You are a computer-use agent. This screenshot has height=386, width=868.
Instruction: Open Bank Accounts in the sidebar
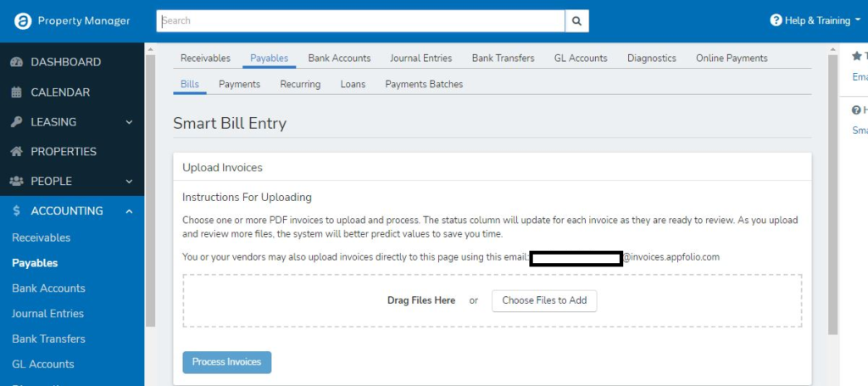(48, 288)
